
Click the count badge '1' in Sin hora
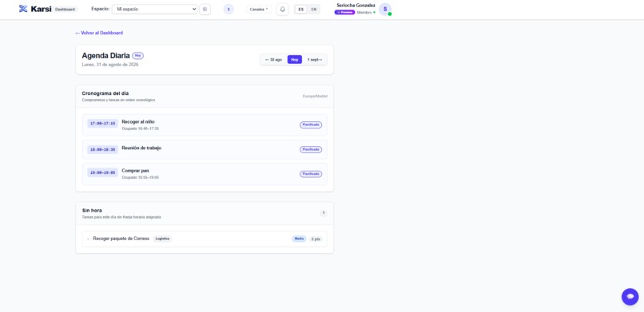coord(324,213)
